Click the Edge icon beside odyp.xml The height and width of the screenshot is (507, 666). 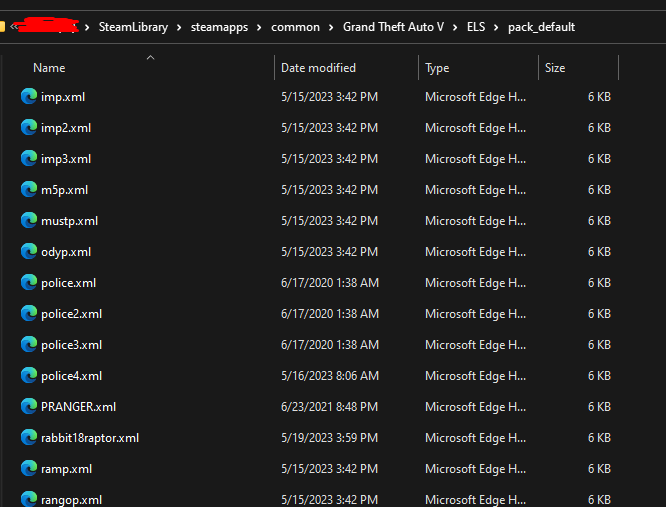(x=29, y=251)
